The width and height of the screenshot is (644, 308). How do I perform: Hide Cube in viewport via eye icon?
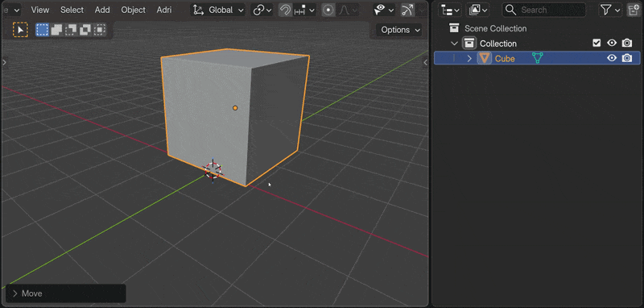click(612, 58)
